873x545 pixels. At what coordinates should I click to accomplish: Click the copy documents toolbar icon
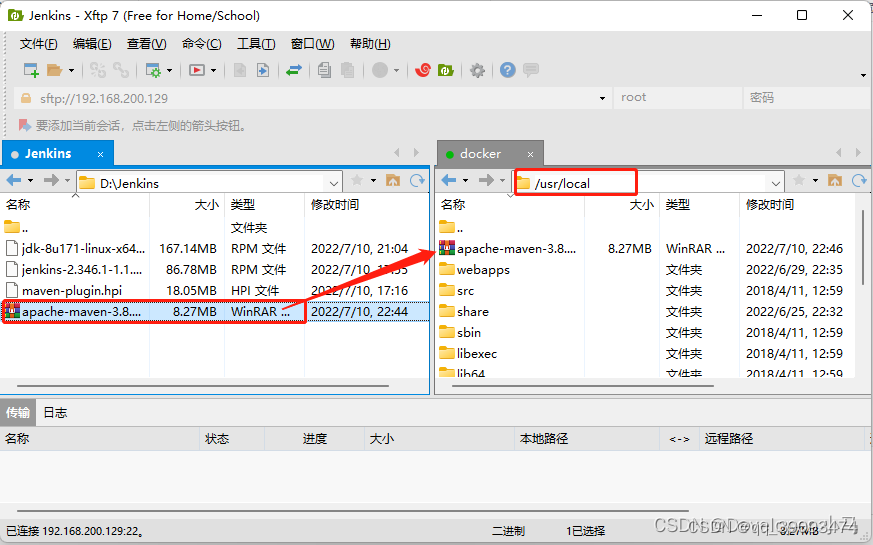click(x=324, y=70)
